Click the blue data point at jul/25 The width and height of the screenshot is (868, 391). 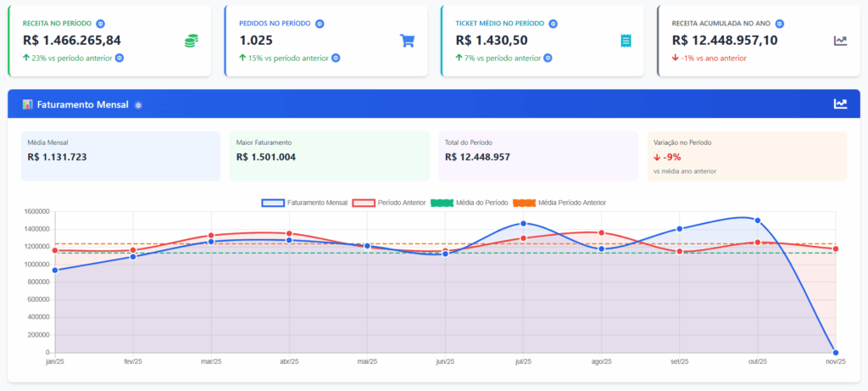click(x=523, y=224)
